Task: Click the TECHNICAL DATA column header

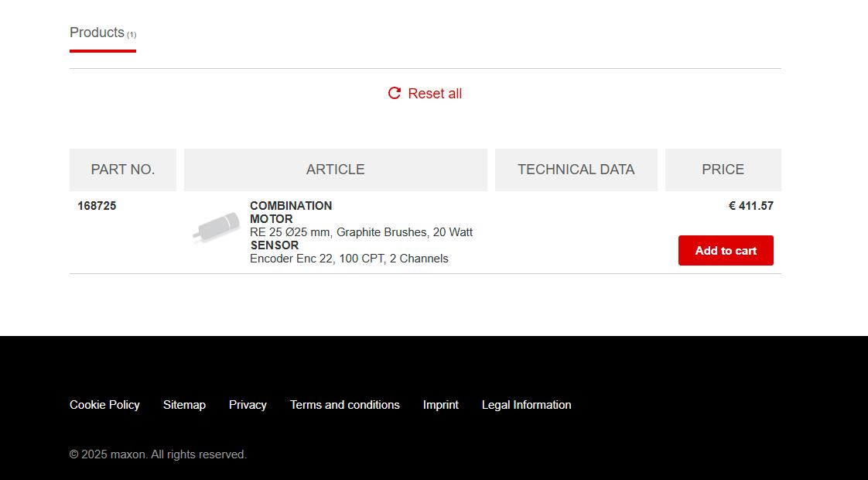Action: 576,170
